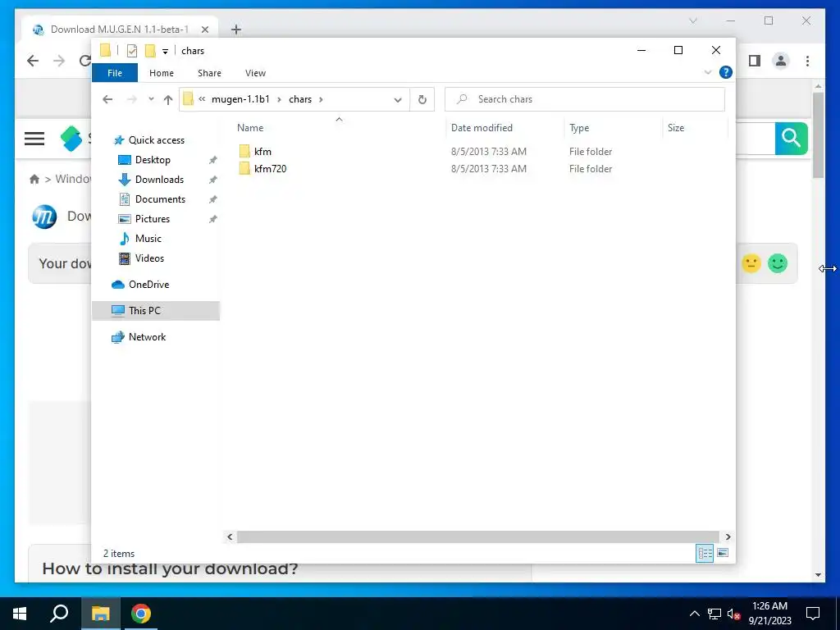Click the File folder type of kfm
The width and height of the screenshot is (840, 630).
tap(591, 152)
